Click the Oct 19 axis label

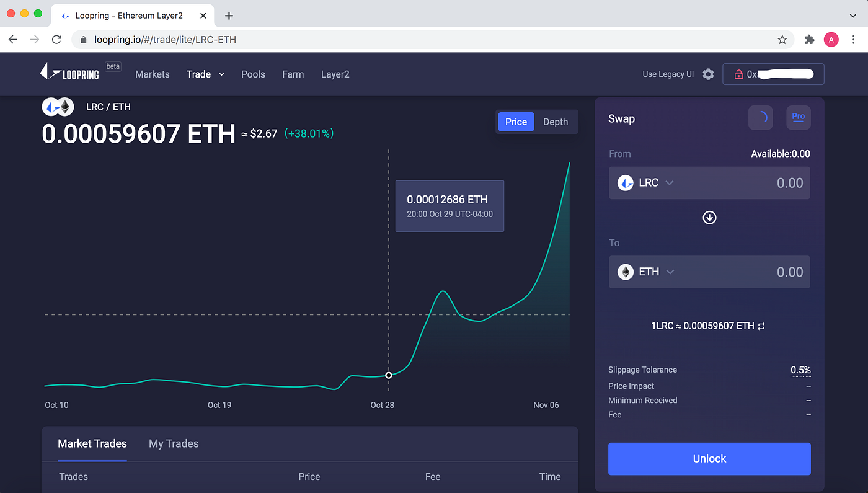coord(219,405)
